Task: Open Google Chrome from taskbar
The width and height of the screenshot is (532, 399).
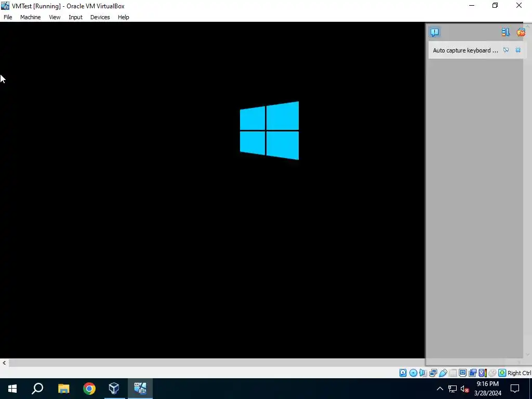Action: [x=89, y=389]
